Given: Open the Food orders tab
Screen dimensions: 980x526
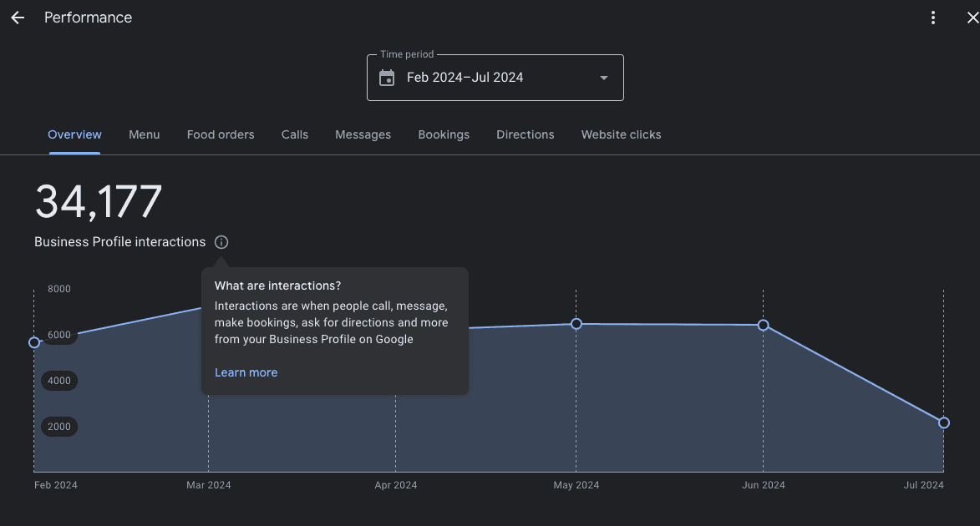Looking at the screenshot, I should click(x=221, y=134).
